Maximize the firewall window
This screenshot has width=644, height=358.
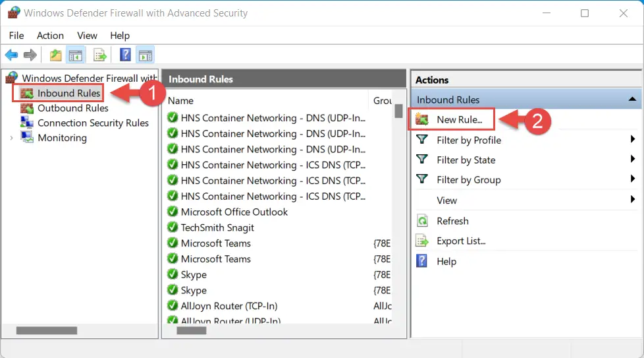(x=585, y=13)
